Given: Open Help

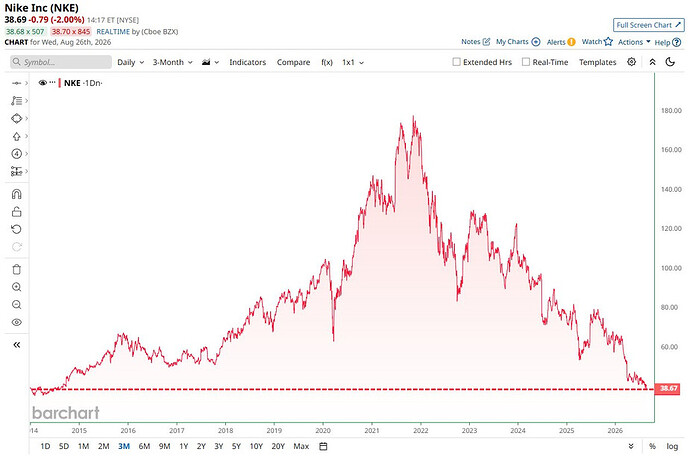Looking at the screenshot, I should pos(668,42).
